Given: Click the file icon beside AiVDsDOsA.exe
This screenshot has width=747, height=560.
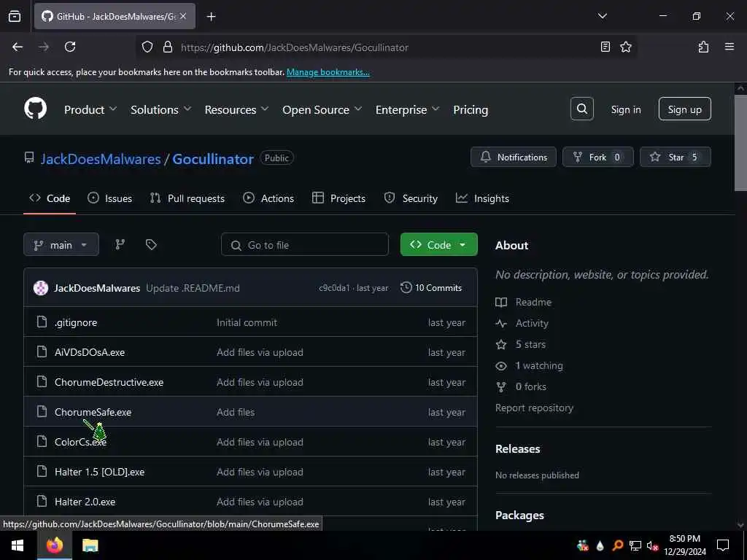Looking at the screenshot, I should pyautogui.click(x=42, y=352).
